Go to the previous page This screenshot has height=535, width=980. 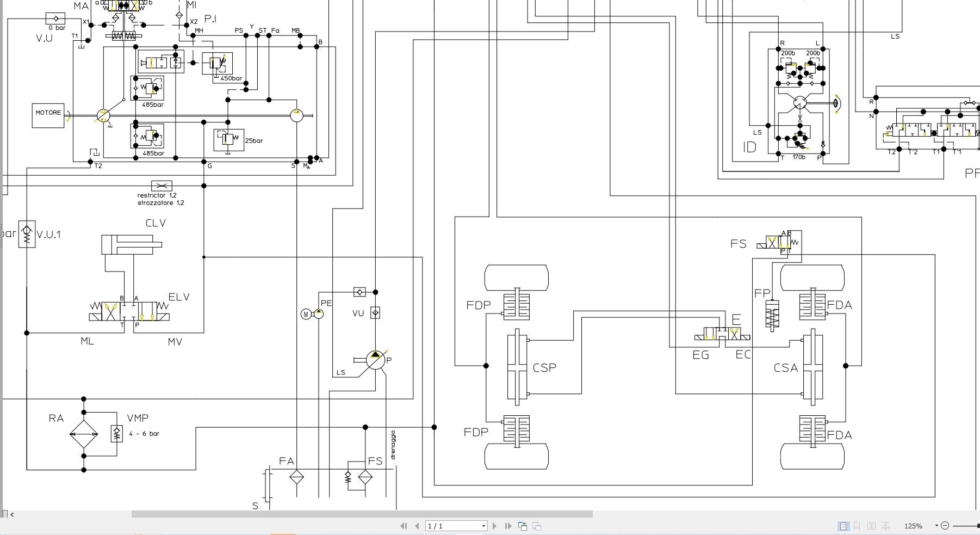point(417,526)
